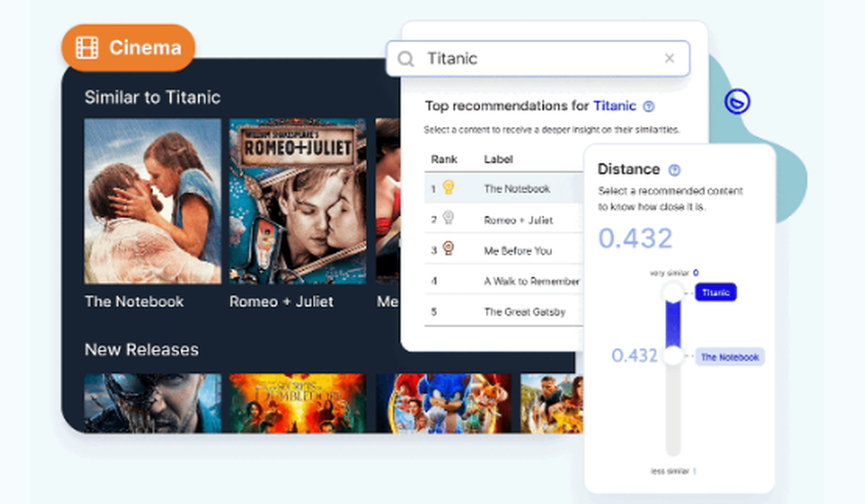Image resolution: width=865 pixels, height=504 pixels.
Task: Select the Romeo + Juliet recommendation row
Action: [503, 220]
